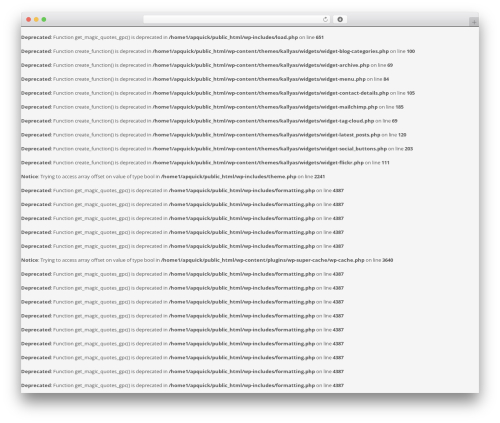Select the widget-mailchimp.php error line
This screenshot has height=423, width=500.
pyautogui.click(x=212, y=107)
